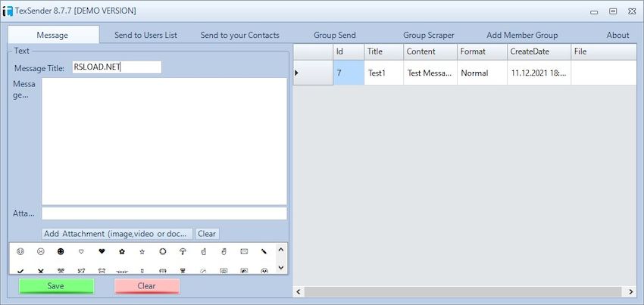The height and width of the screenshot is (305, 644).
Task: Select the 'Test Messa...' content cell
Action: click(x=430, y=73)
